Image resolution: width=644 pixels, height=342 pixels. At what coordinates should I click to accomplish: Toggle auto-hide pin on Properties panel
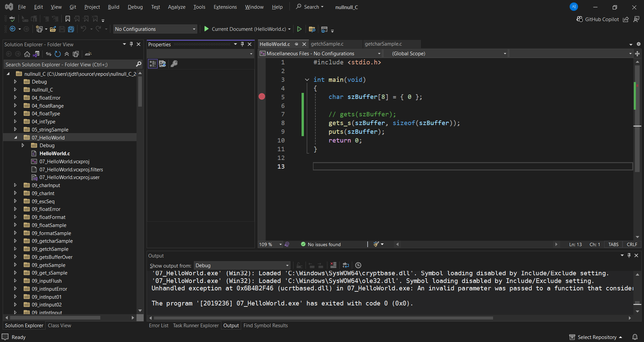click(242, 44)
